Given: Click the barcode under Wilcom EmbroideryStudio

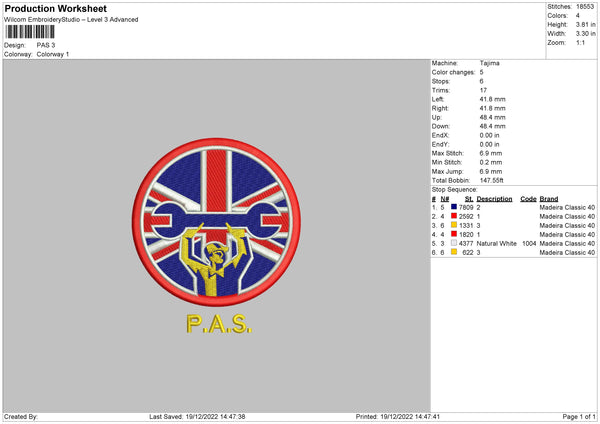Looking at the screenshot, I should pos(30,32).
